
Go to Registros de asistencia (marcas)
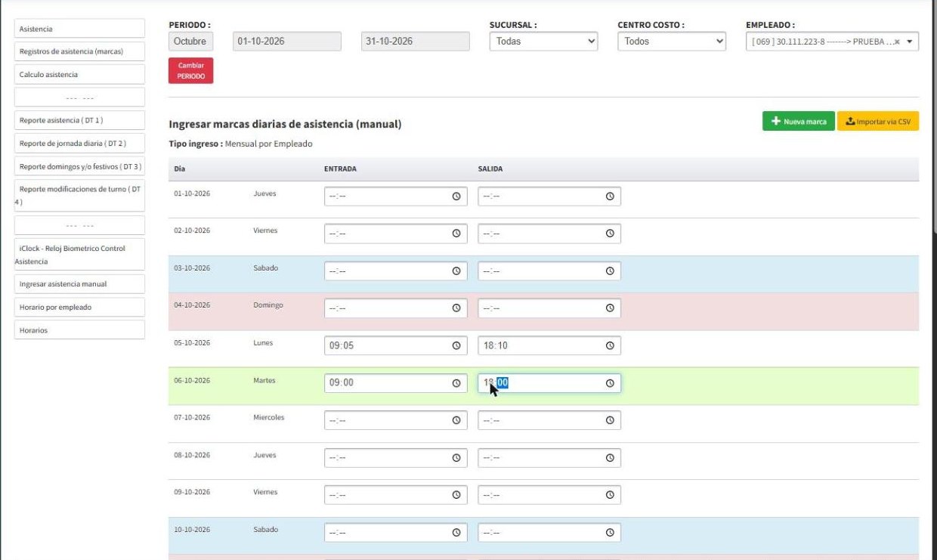pyautogui.click(x=79, y=51)
